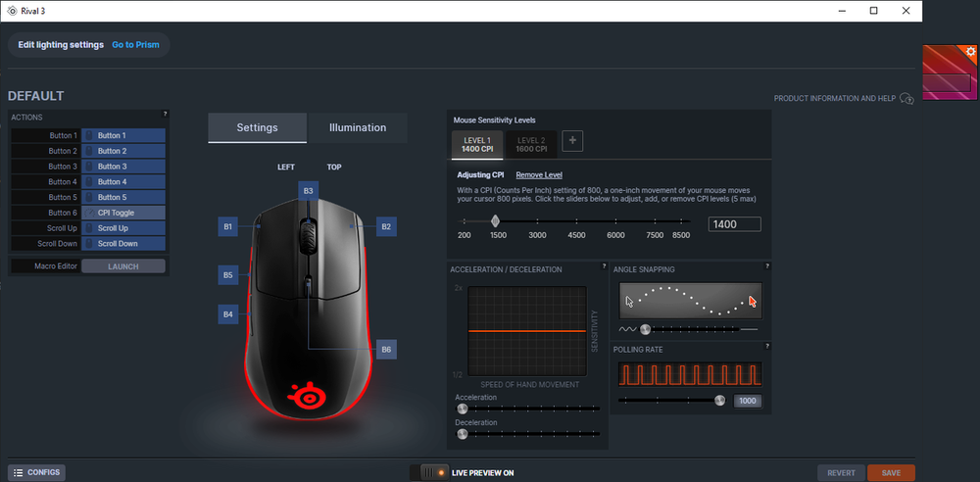Open the Button 5 action assignment
Viewport: 980px width, 482px height.
click(123, 197)
